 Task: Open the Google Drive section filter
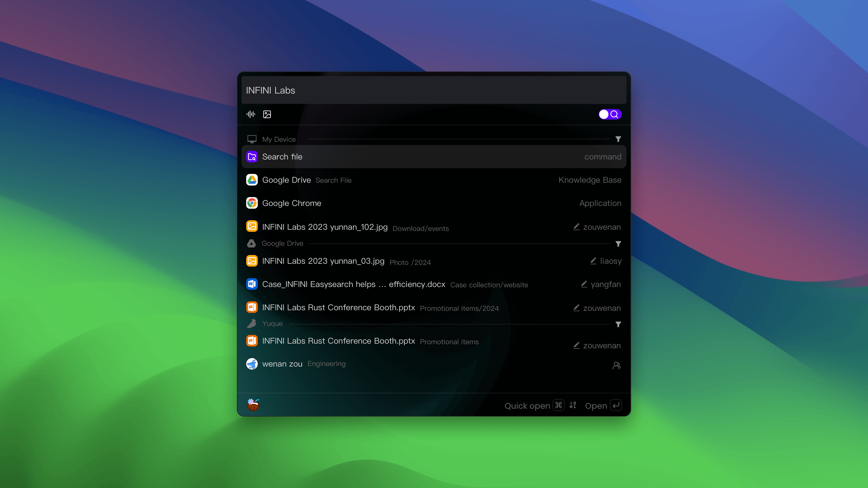click(x=618, y=243)
